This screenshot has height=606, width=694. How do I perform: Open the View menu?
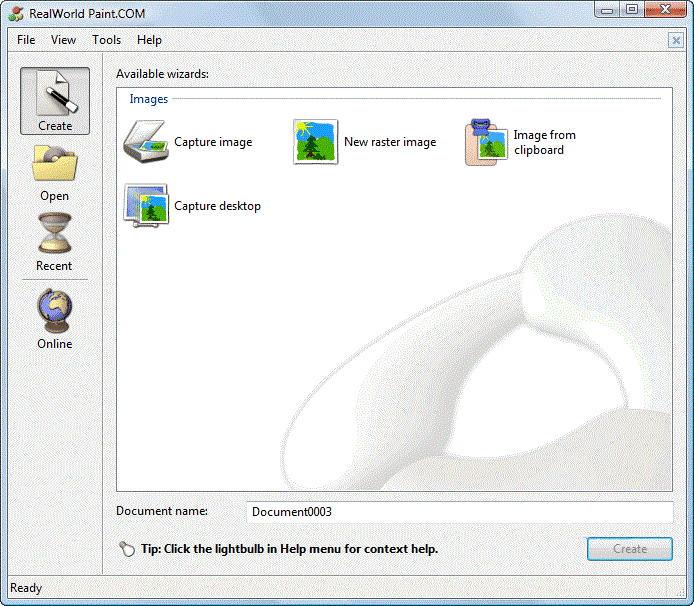click(64, 40)
